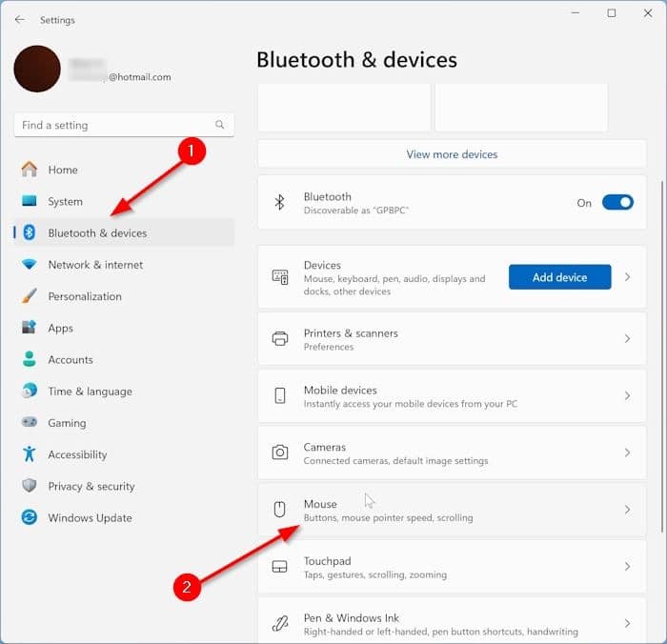Click the Printers & scanners icon
The image size is (667, 644).
(x=280, y=339)
